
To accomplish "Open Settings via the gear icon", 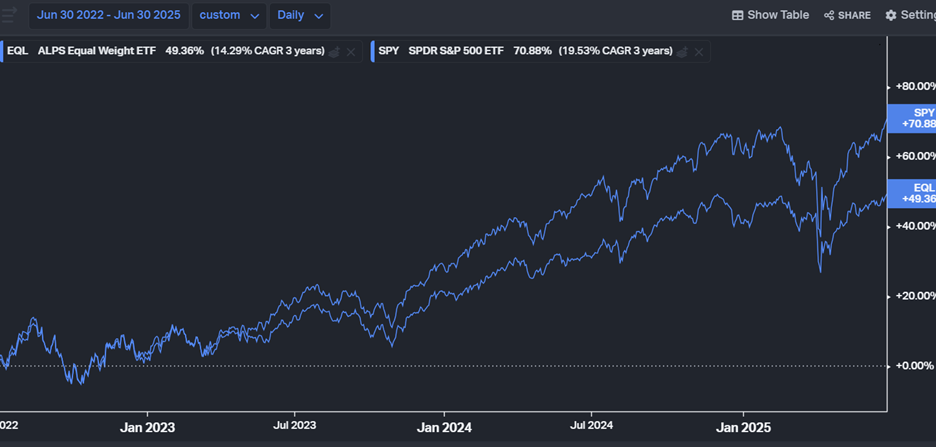I will (891, 16).
